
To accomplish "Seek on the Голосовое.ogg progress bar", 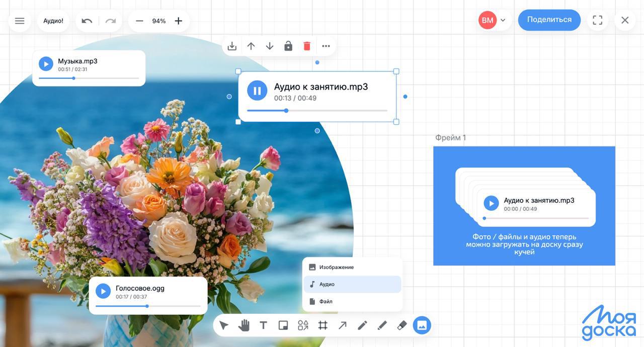I will coord(148,306).
